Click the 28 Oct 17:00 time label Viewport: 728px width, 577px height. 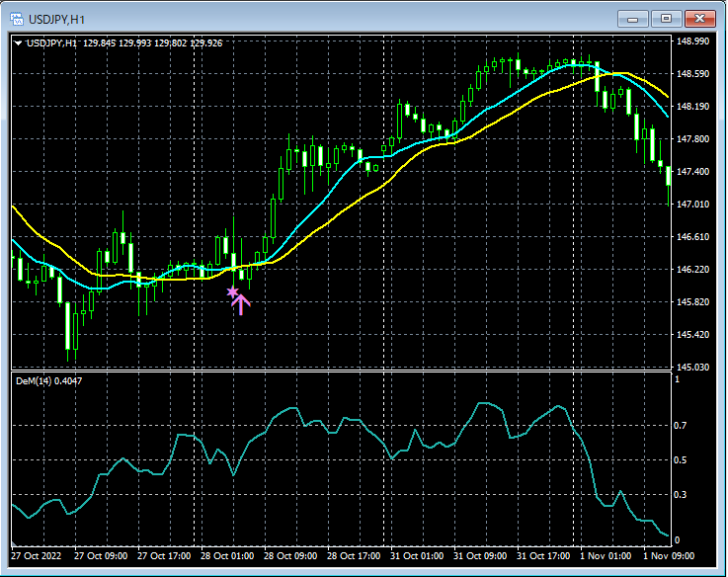pos(354,556)
